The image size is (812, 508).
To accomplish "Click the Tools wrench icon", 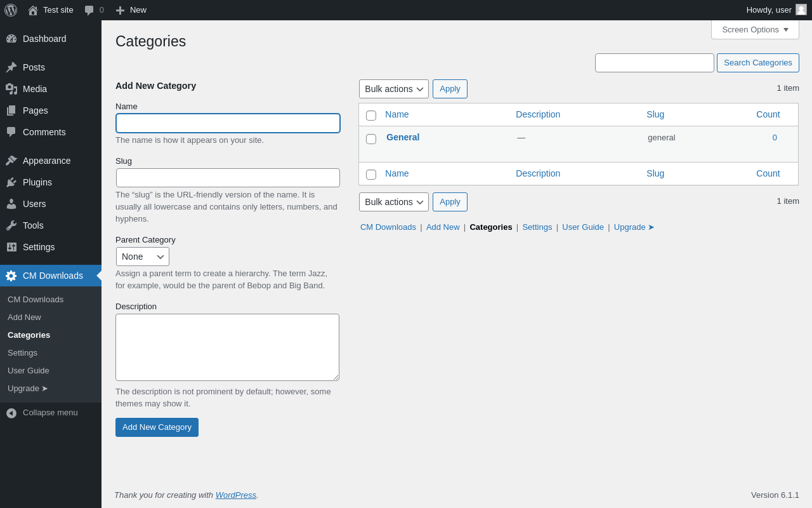I will point(11,225).
